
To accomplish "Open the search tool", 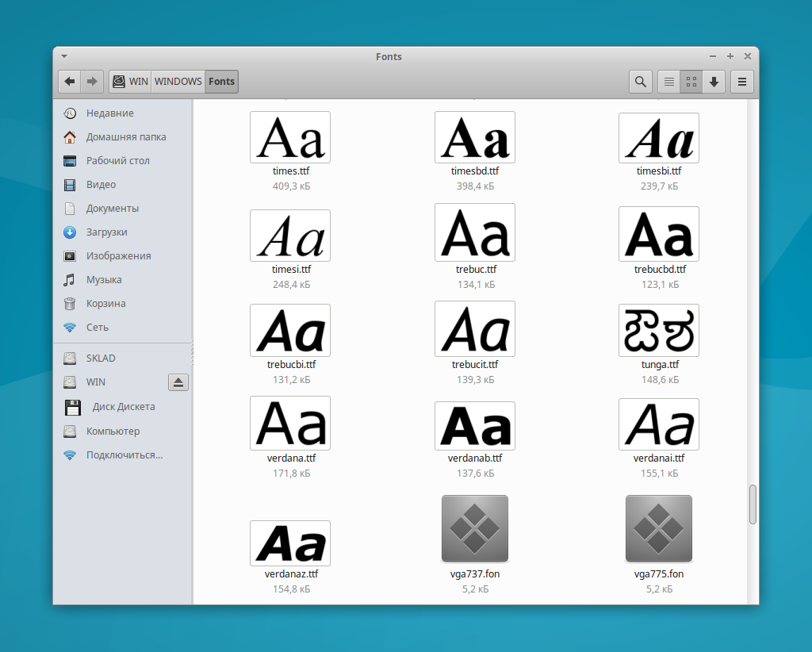I will pyautogui.click(x=640, y=81).
